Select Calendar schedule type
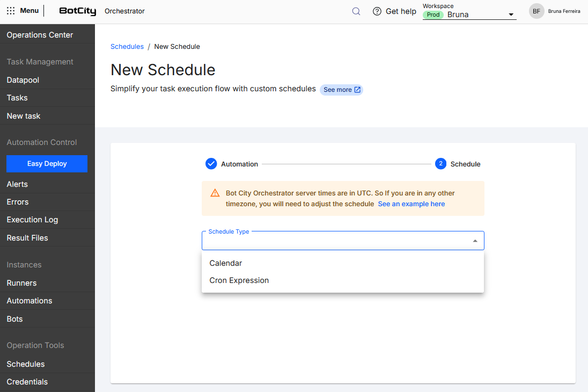Screen dimensions: 588x392 click(x=343, y=263)
